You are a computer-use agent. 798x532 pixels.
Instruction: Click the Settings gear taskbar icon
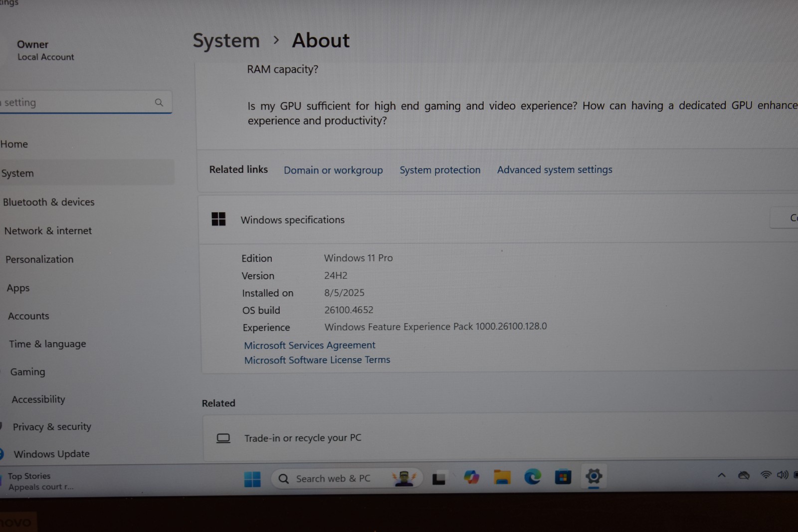click(x=594, y=477)
